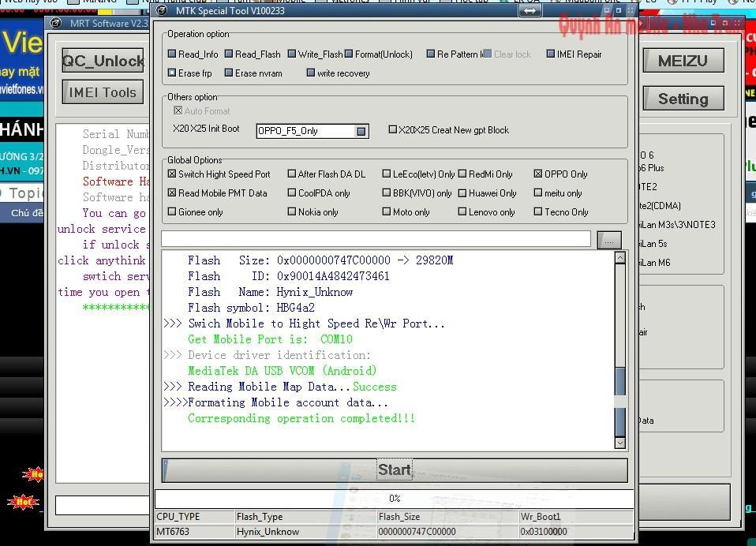
Task: Click the MTK Special Tool title bar icon
Action: click(x=162, y=10)
